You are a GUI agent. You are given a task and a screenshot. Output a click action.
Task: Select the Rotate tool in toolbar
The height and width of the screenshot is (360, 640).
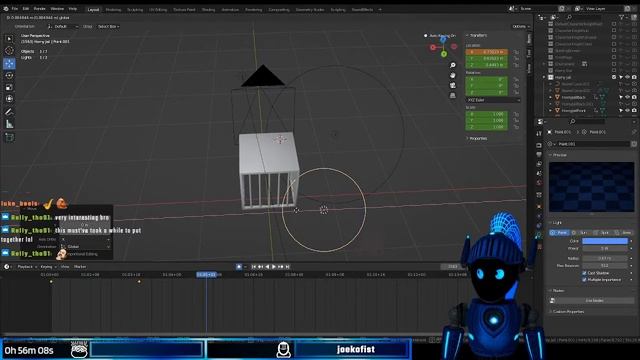coord(9,76)
